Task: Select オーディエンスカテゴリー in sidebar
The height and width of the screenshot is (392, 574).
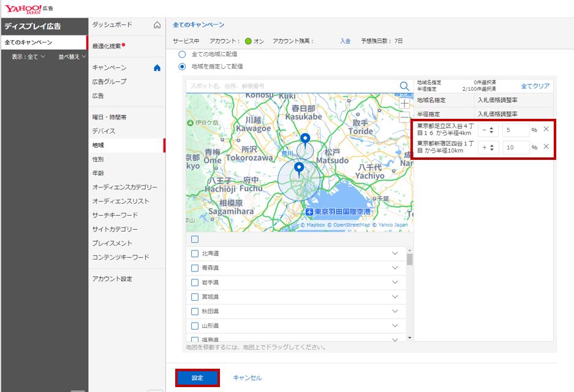Action: click(x=125, y=187)
